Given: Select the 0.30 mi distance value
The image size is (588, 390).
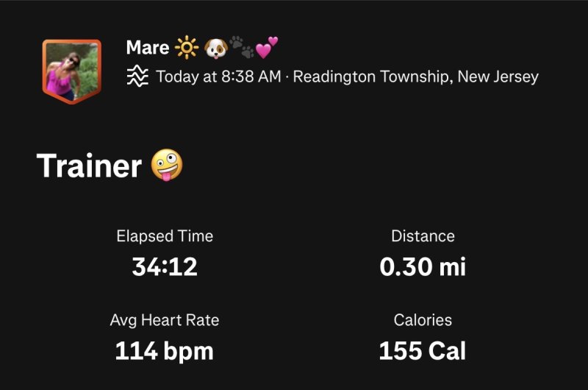Looking at the screenshot, I should click(423, 266).
